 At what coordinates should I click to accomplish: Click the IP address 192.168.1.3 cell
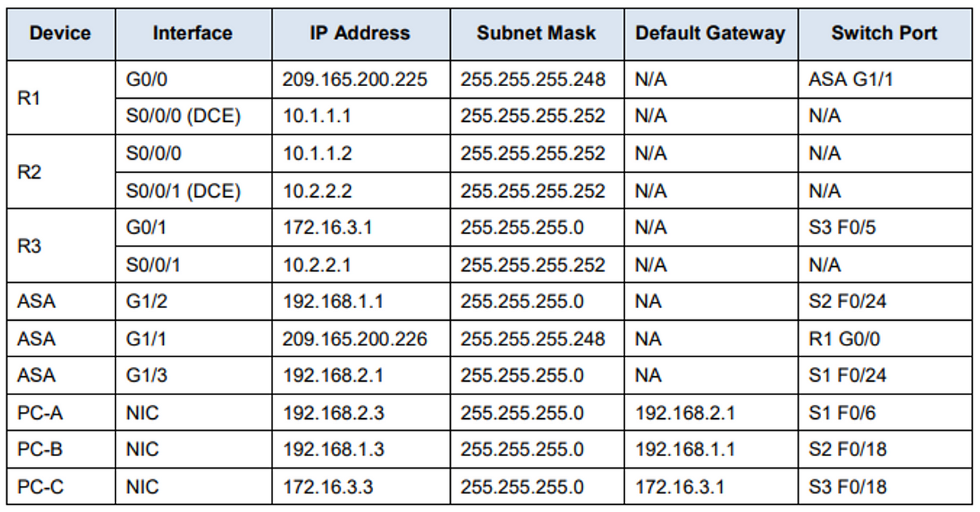tap(333, 450)
